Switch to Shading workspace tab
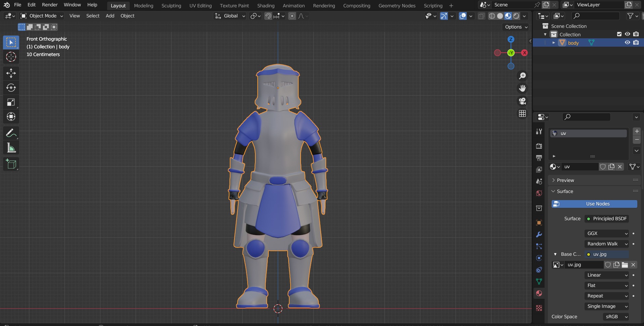Image resolution: width=644 pixels, height=326 pixels. pos(266,6)
